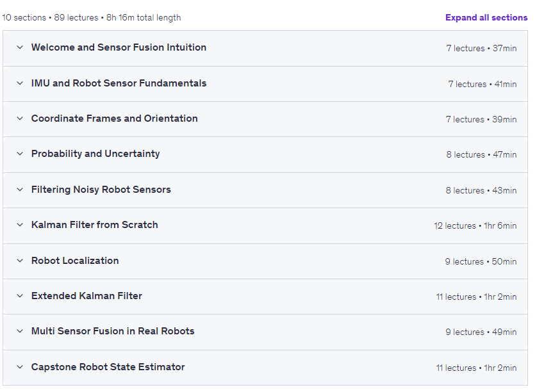Open section title Capstone Robot State Estimator
This screenshot has width=537, height=392.
pos(108,367)
